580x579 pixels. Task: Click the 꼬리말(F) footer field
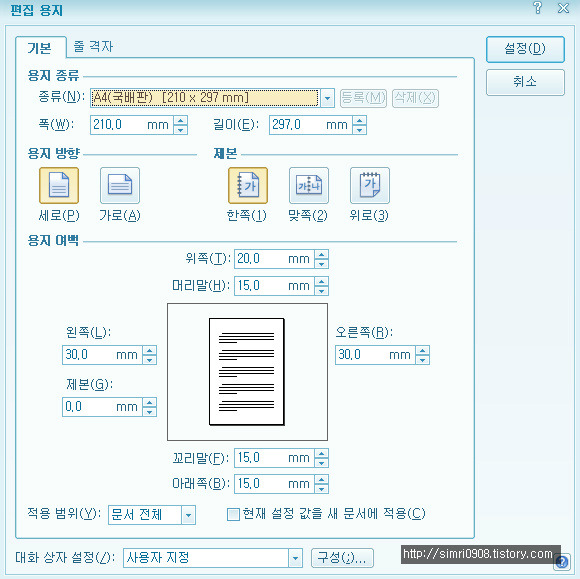(x=274, y=458)
